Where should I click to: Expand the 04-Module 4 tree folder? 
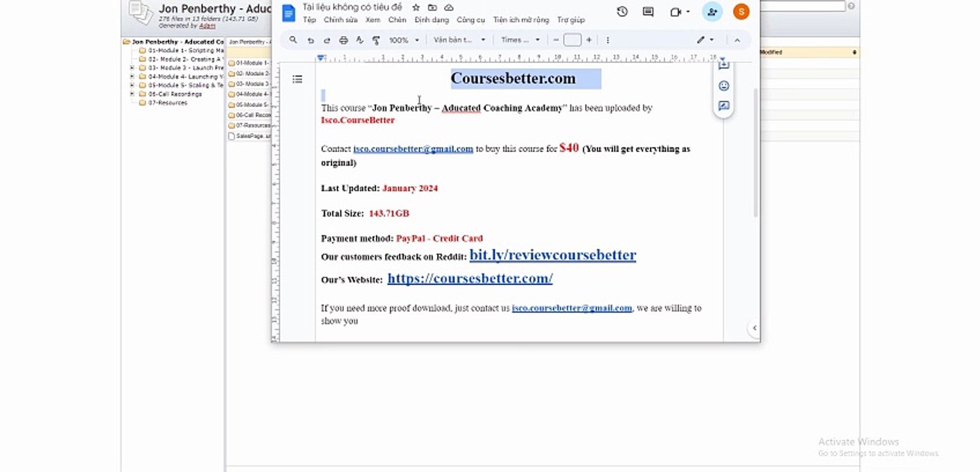click(132, 76)
